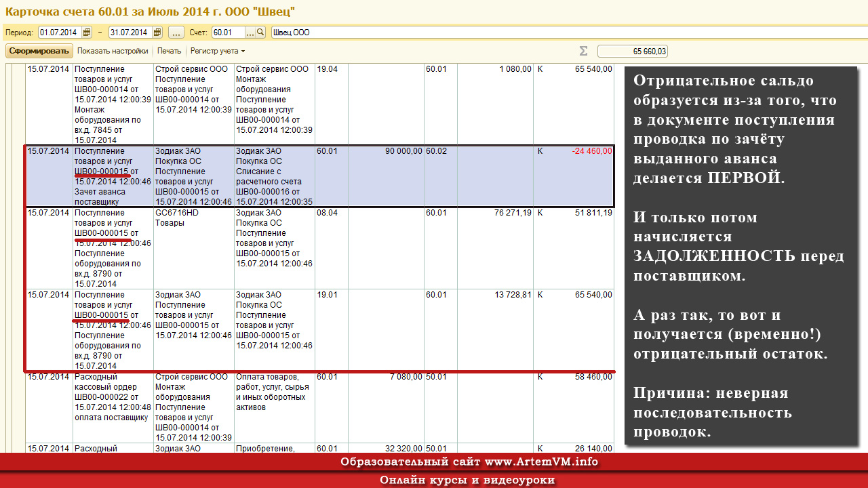Viewport: 868px width, 488px height.
Task: Click the sigma sum icon
Action: coord(583,52)
